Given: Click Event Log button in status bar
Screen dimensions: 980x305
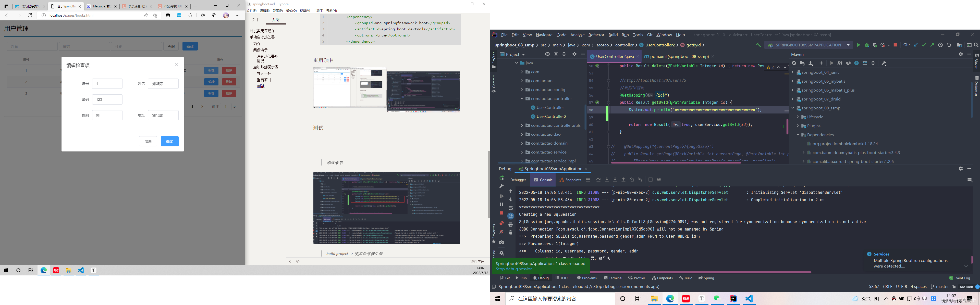Looking at the screenshot, I should pyautogui.click(x=960, y=278).
